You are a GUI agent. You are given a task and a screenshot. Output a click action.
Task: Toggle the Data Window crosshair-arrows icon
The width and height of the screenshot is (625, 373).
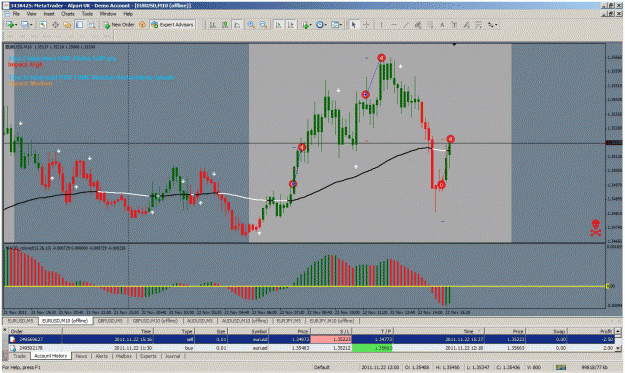point(55,25)
